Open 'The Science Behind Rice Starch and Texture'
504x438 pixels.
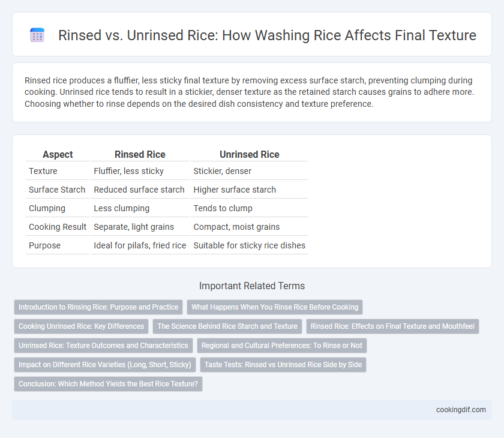(x=227, y=326)
